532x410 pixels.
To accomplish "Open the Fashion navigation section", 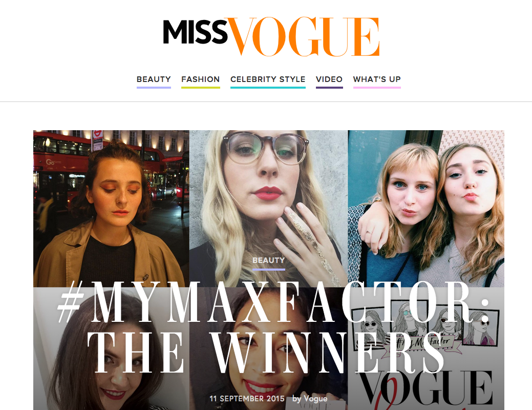I will 201,79.
